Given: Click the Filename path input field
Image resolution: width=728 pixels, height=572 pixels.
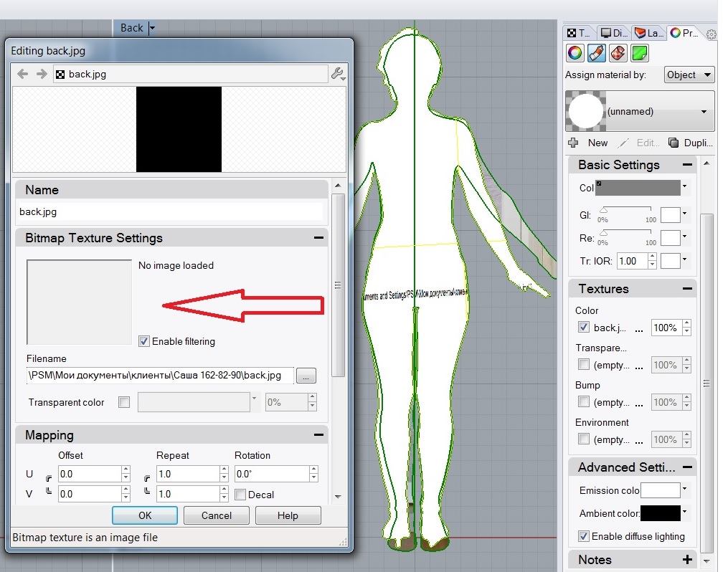Looking at the screenshot, I should [159, 376].
